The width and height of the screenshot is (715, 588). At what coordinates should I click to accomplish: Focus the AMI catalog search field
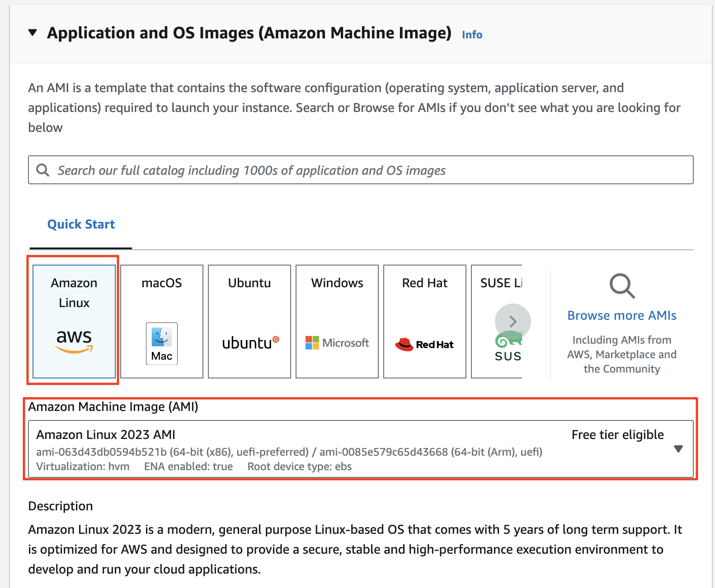(361, 170)
